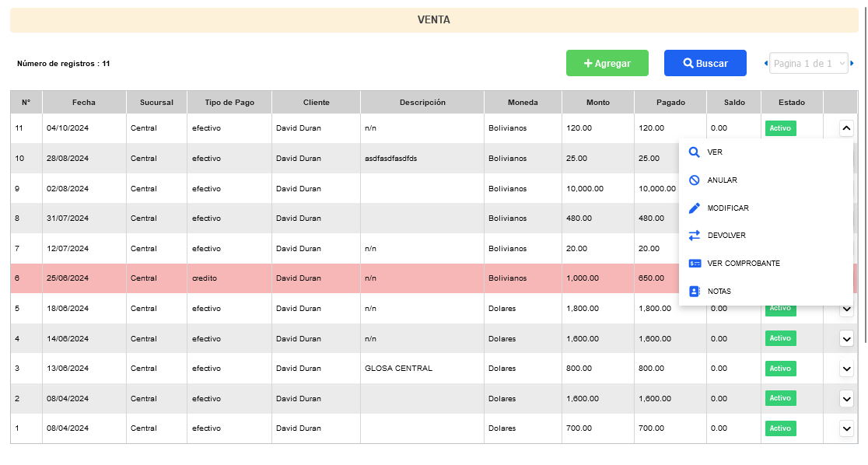Expand actions chevron for sale 4
Viewport: 868px width, 465px height.
846,338
